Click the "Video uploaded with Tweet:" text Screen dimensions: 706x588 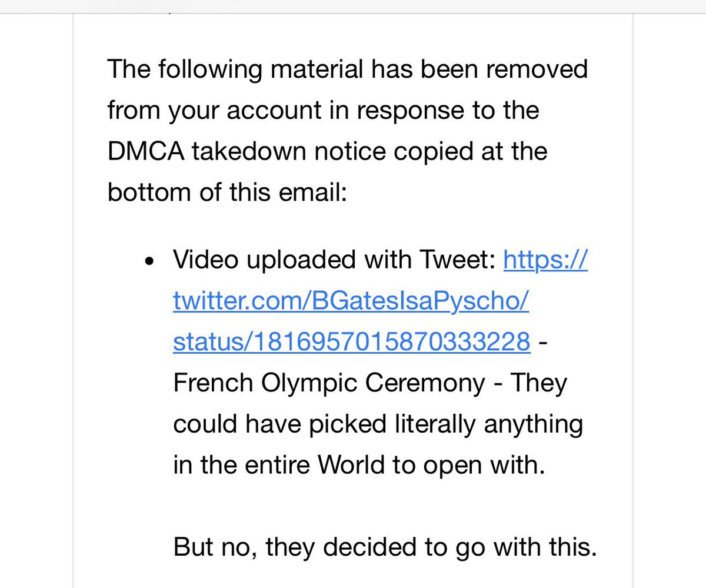point(334,260)
